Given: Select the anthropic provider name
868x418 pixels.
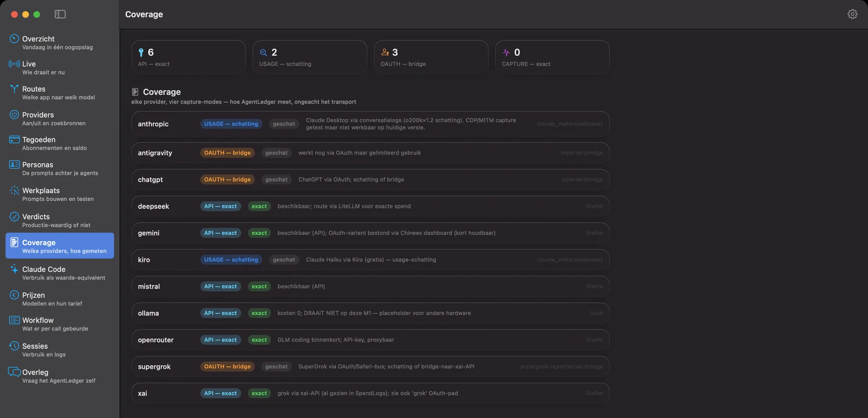Looking at the screenshot, I should (153, 124).
